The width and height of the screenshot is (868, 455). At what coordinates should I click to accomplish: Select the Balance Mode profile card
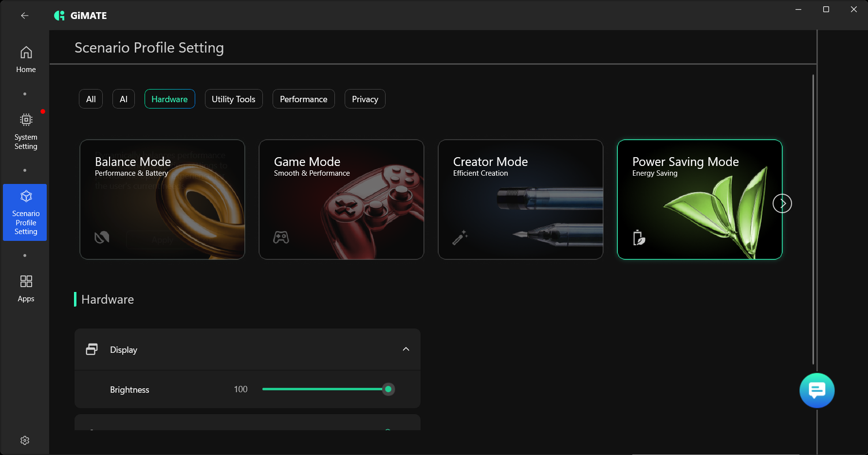pos(162,200)
